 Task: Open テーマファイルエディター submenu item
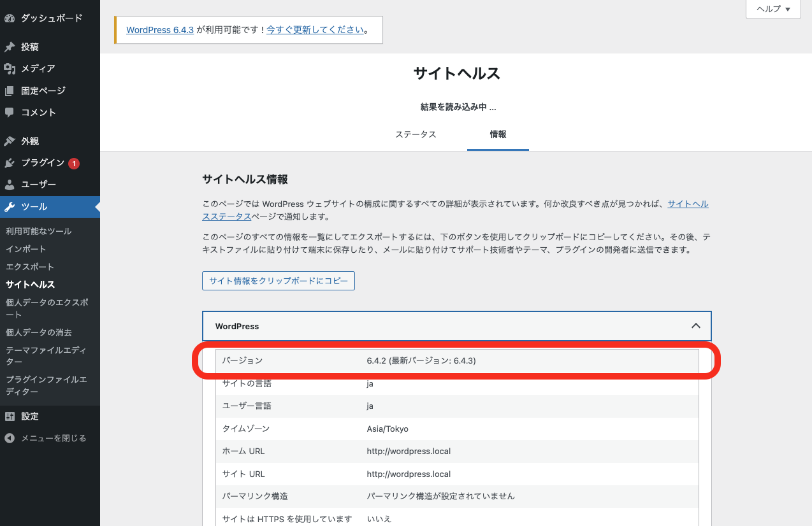pyautogui.click(x=46, y=356)
